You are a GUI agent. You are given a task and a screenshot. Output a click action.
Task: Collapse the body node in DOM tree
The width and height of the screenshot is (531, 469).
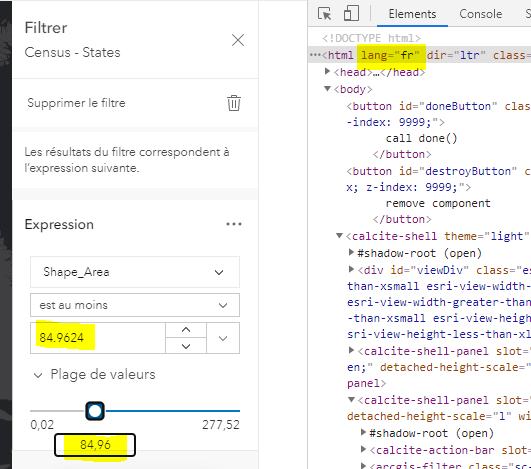[x=327, y=89]
